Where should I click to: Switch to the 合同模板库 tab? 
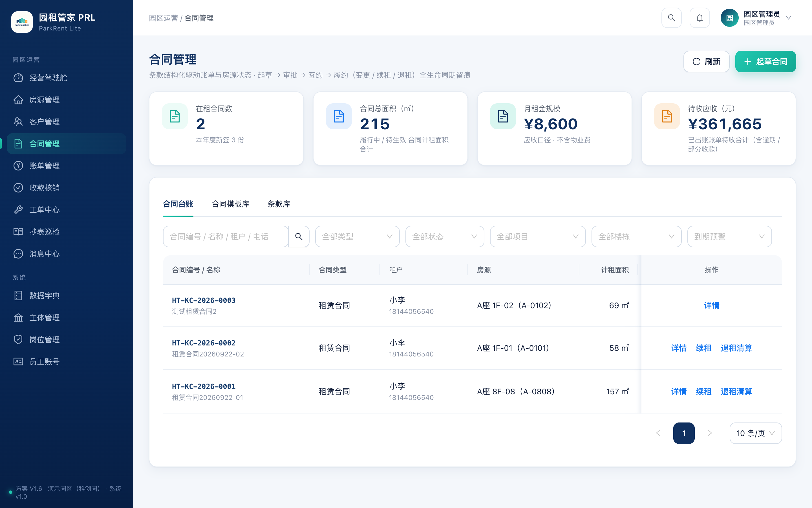[x=231, y=204]
